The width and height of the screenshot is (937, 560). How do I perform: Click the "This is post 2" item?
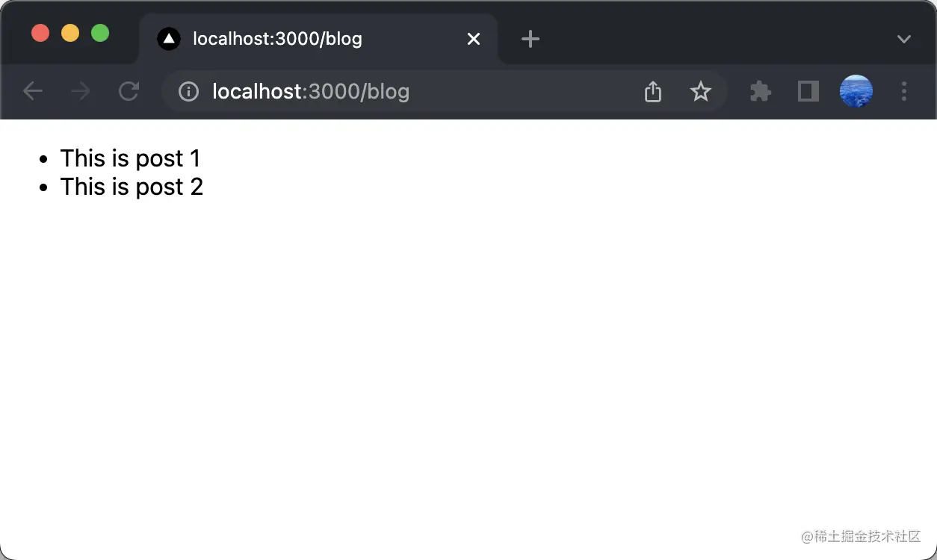click(132, 187)
